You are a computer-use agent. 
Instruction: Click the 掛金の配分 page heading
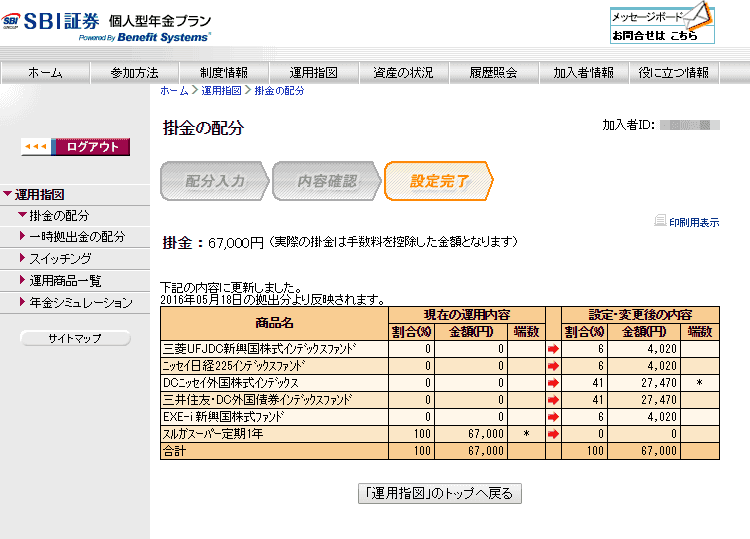click(203, 128)
